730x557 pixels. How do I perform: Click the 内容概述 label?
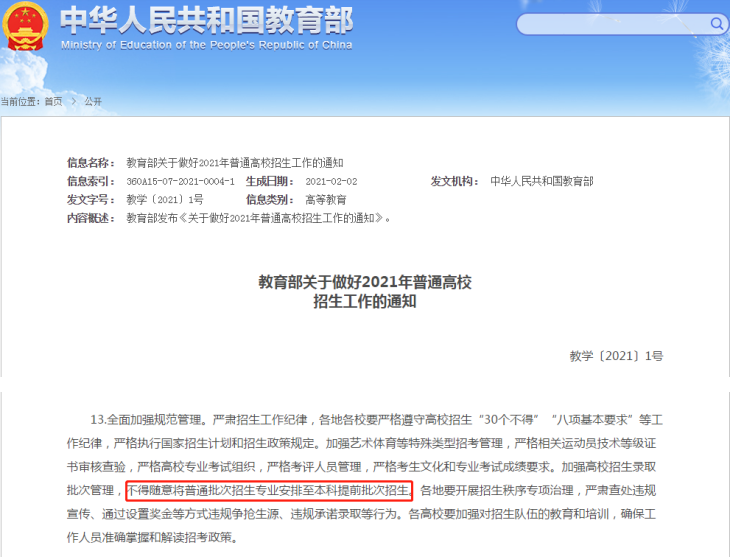91,218
